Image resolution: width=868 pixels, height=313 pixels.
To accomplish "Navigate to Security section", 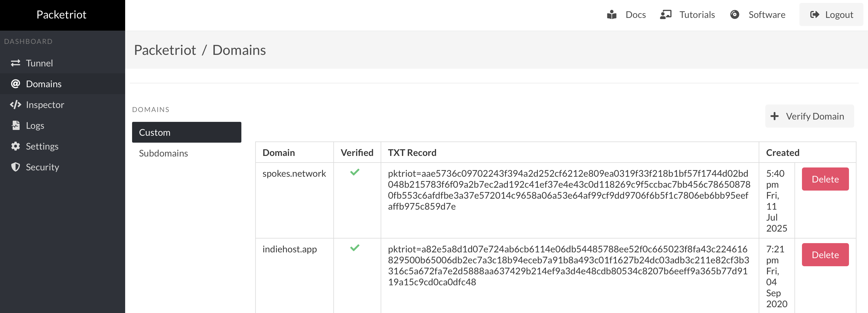I will 63,167.
